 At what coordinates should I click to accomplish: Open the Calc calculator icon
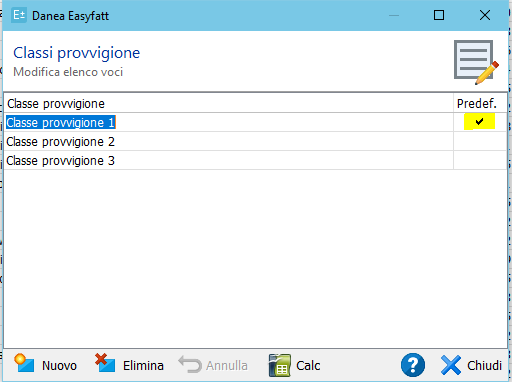[279, 365]
